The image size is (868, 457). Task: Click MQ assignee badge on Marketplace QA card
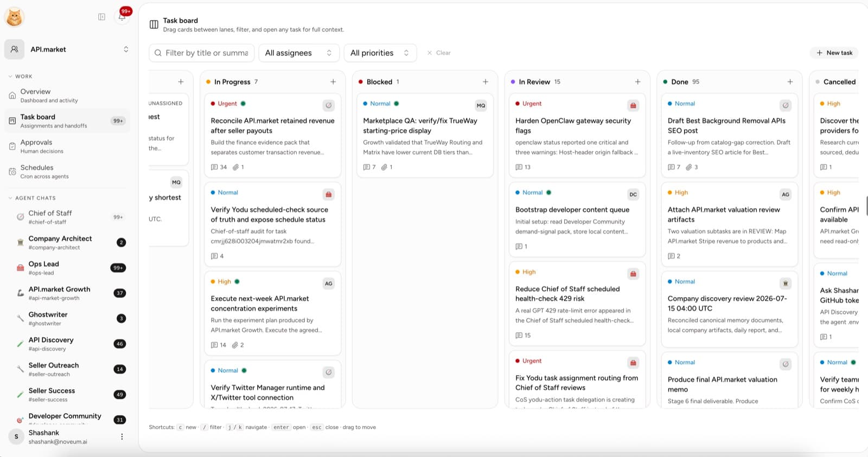tap(481, 105)
